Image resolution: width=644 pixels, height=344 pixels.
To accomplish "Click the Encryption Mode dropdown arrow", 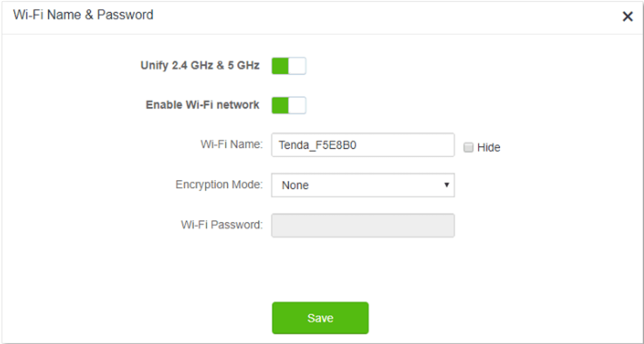I will tap(446, 185).
